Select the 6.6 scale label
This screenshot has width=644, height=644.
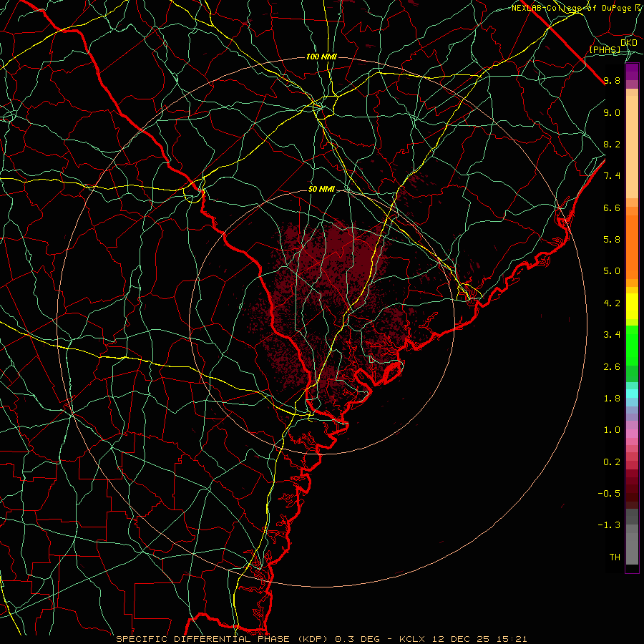click(x=612, y=208)
